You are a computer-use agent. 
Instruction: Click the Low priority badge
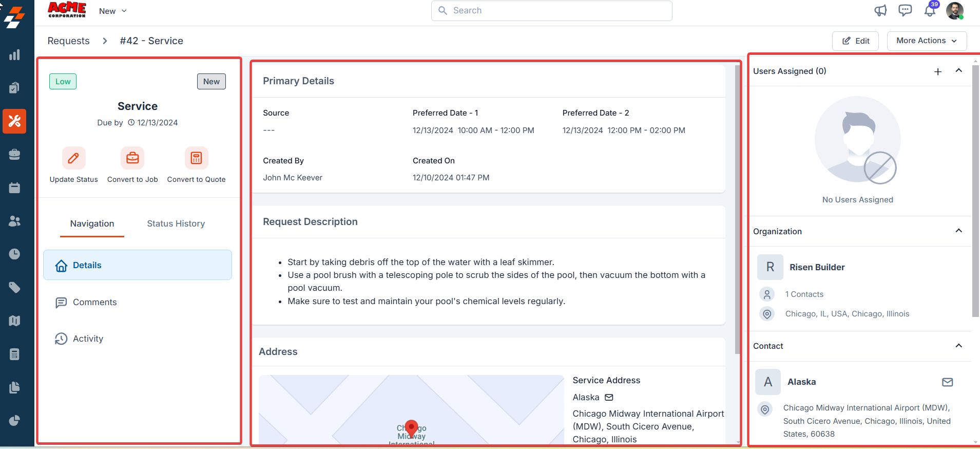coord(63,82)
